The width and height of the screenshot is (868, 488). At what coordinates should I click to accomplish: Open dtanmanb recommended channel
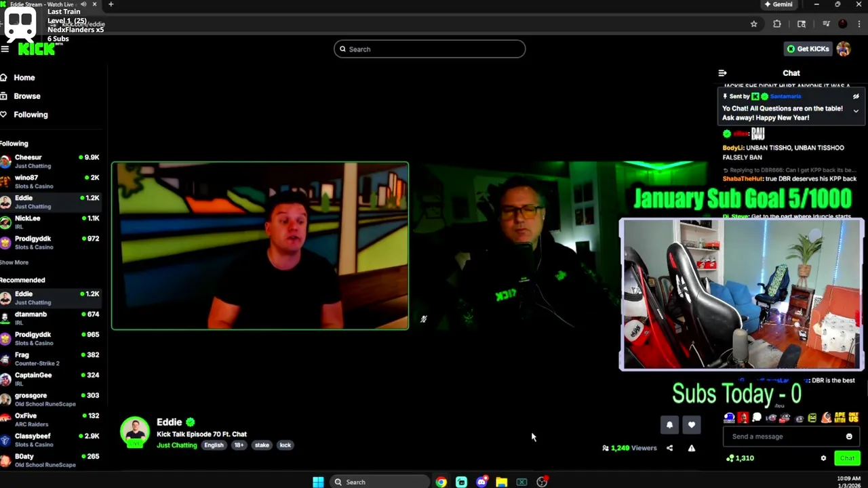(x=51, y=318)
